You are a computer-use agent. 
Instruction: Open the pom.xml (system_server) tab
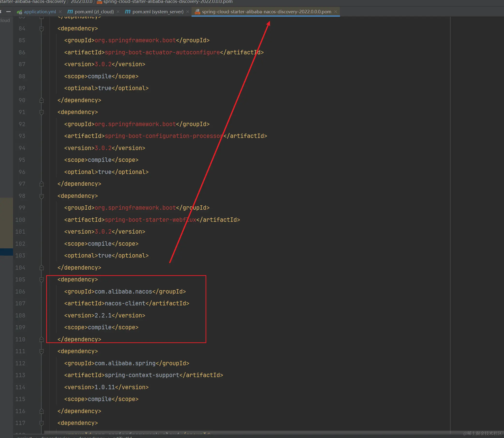[x=158, y=12]
